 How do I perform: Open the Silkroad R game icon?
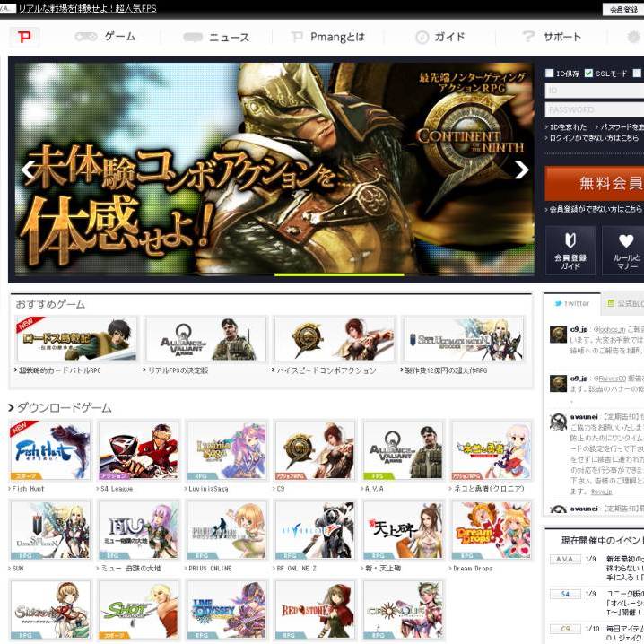click(50, 610)
